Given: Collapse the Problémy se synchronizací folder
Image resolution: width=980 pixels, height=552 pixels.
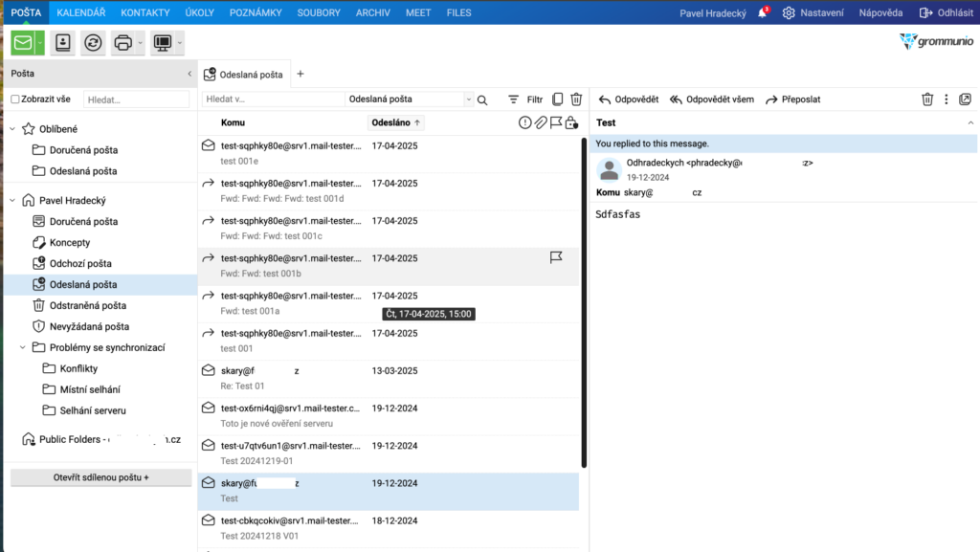Looking at the screenshot, I should click(x=23, y=347).
